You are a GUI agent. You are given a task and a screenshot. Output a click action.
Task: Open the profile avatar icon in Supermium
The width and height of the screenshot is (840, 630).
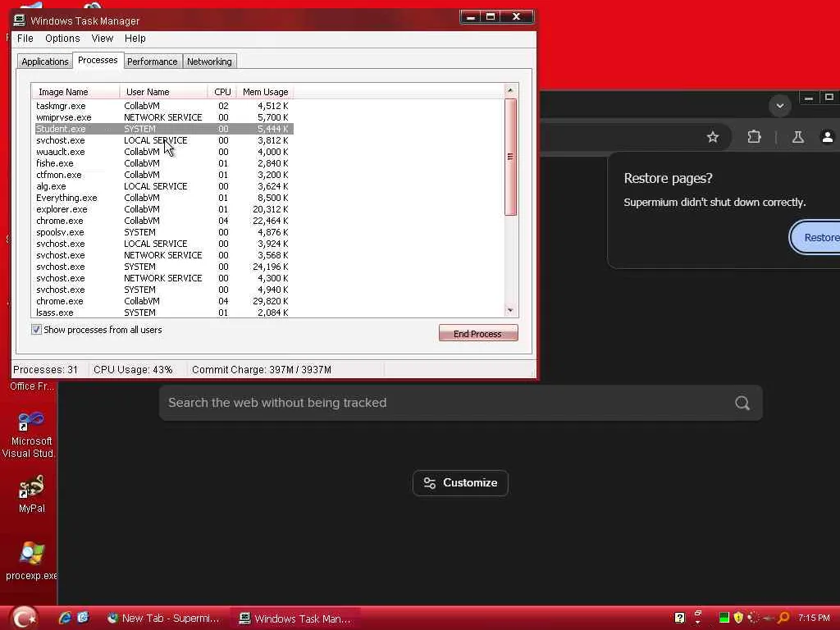pos(827,137)
